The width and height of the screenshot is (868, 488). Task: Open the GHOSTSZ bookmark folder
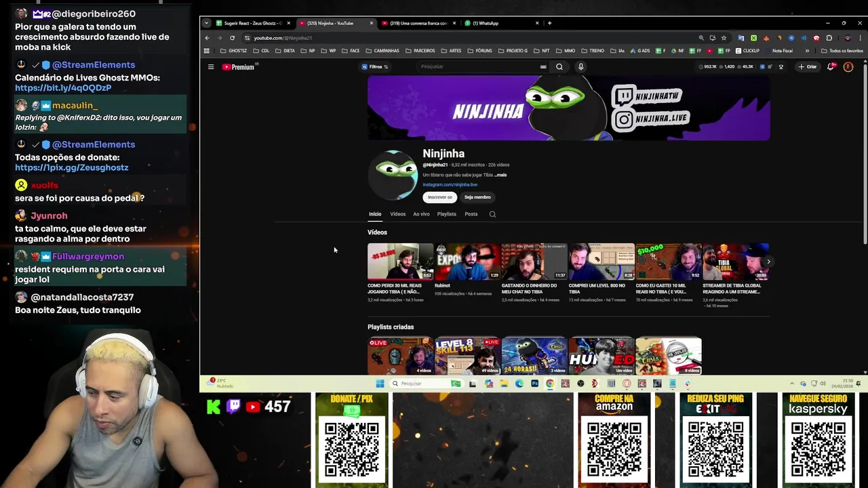tap(233, 51)
